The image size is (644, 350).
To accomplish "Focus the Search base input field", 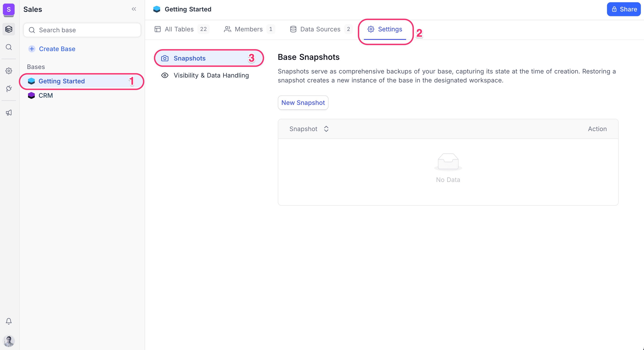I will pos(85,30).
